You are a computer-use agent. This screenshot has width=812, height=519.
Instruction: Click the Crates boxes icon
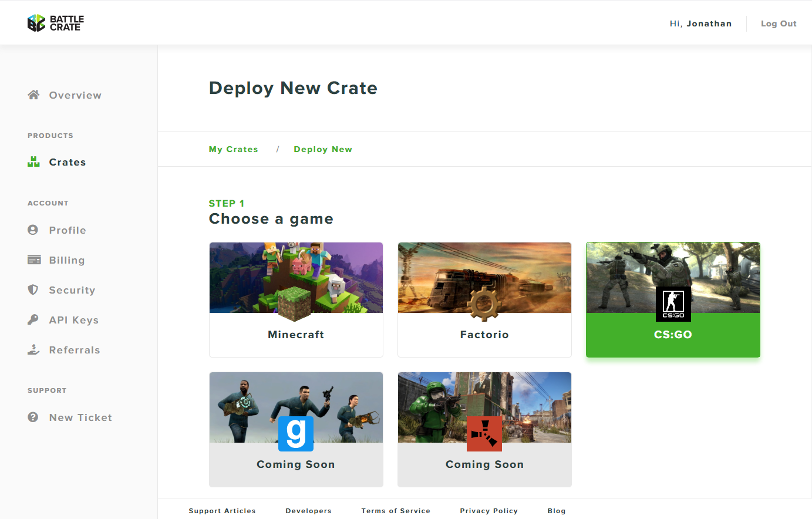[x=33, y=161]
